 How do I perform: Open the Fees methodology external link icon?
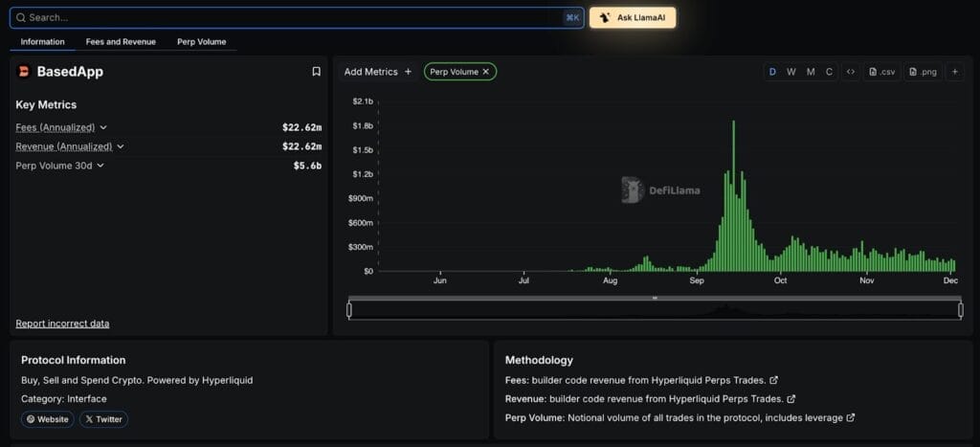click(x=773, y=380)
